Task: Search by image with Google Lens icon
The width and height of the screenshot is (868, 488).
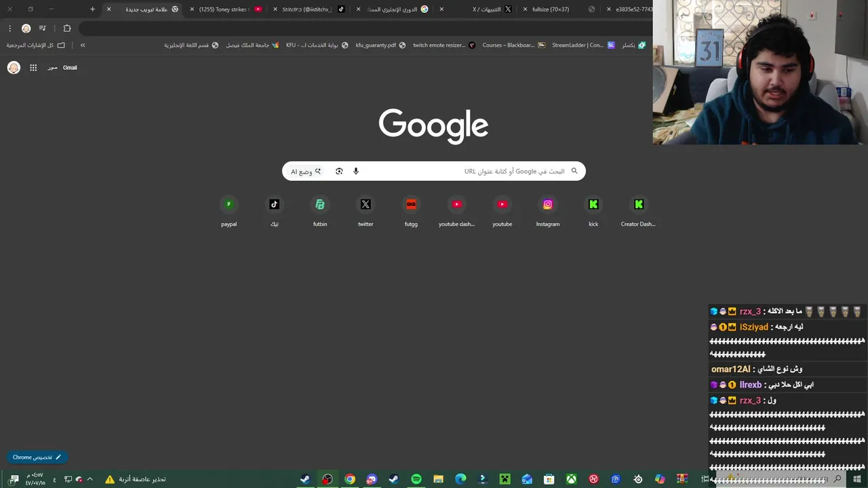Action: point(339,171)
